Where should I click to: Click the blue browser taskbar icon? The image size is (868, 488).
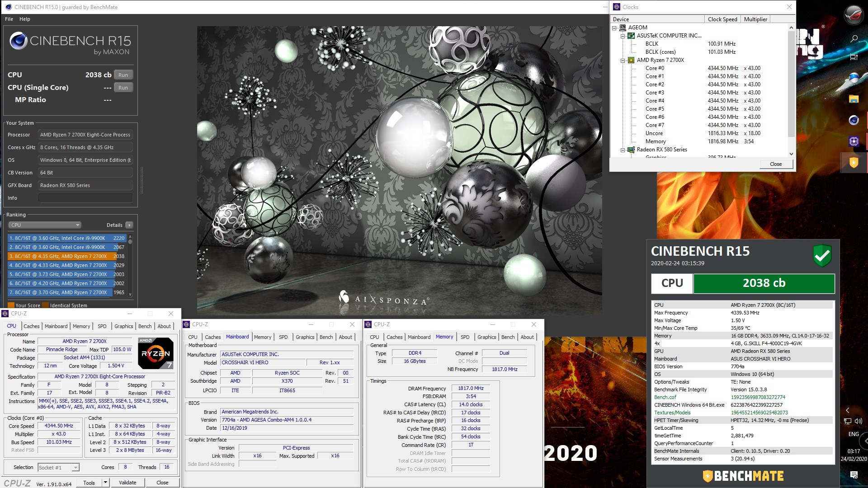pos(854,78)
